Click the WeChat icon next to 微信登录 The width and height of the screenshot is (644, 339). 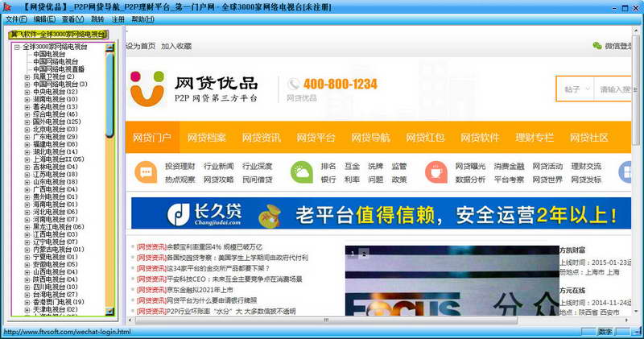click(x=597, y=46)
